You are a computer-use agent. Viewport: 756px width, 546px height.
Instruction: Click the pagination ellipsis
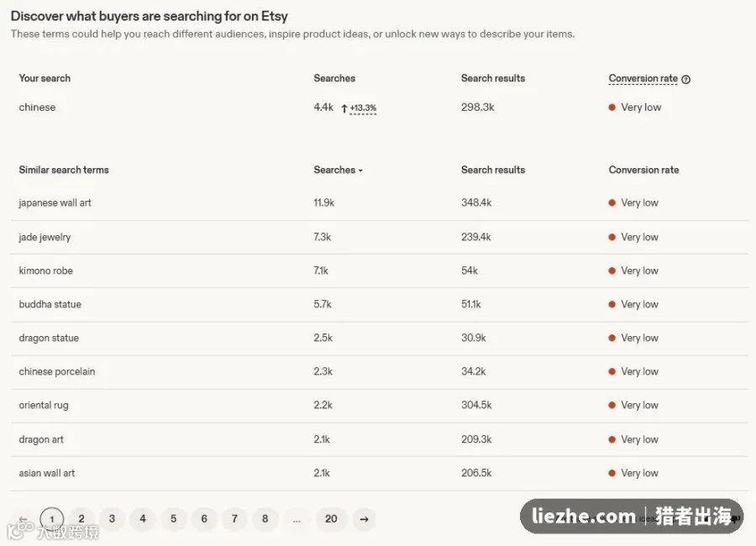click(x=297, y=520)
